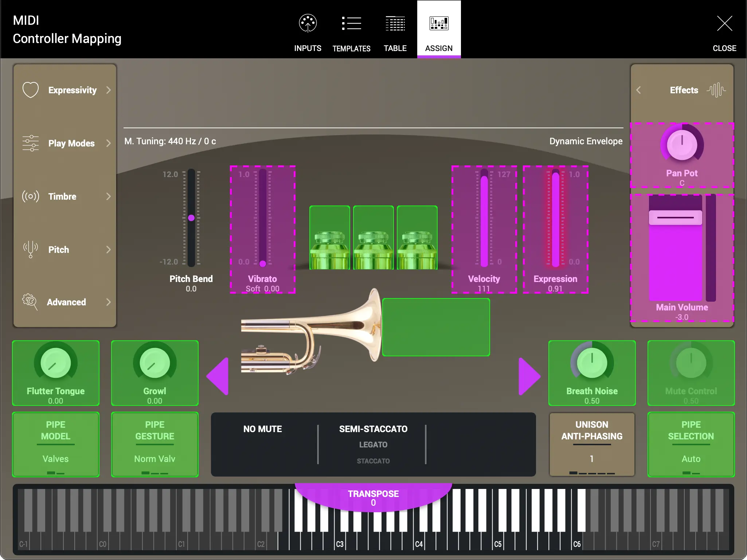747x560 pixels.
Task: Expand the Expressivity section
Action: click(109, 90)
